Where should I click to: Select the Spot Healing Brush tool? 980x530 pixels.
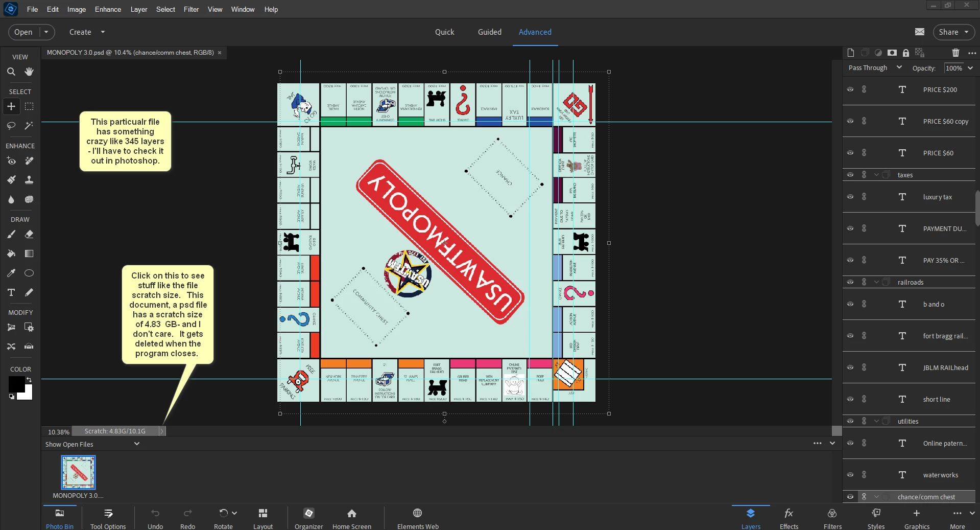29,161
